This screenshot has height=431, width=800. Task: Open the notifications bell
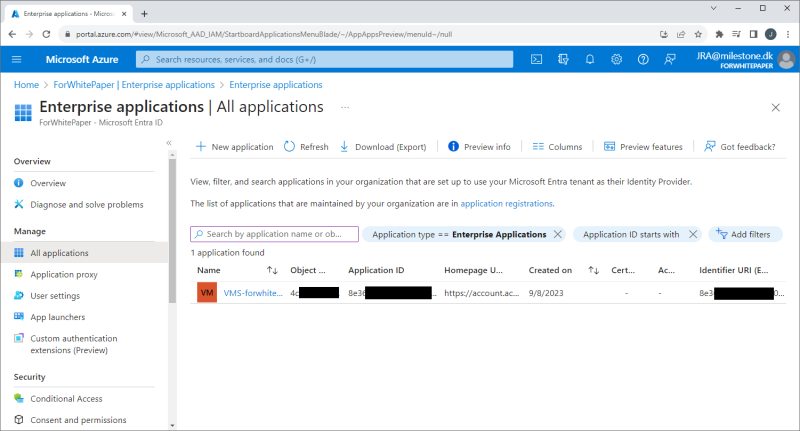590,60
